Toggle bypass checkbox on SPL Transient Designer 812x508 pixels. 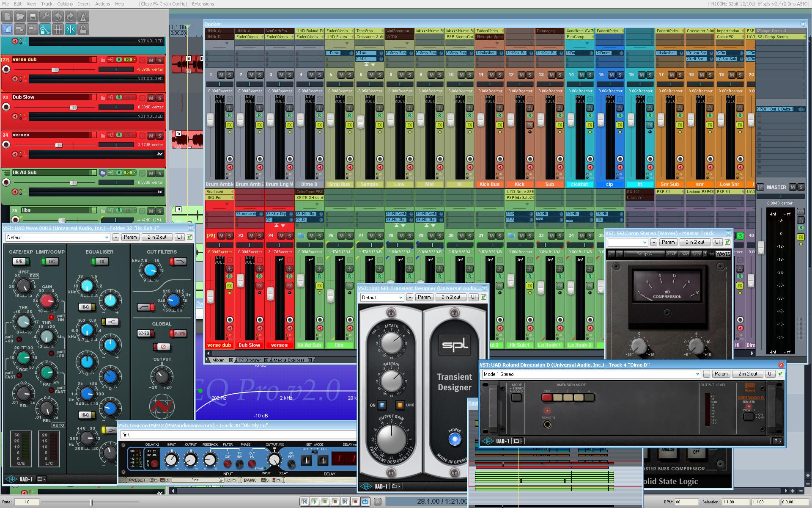[483, 297]
